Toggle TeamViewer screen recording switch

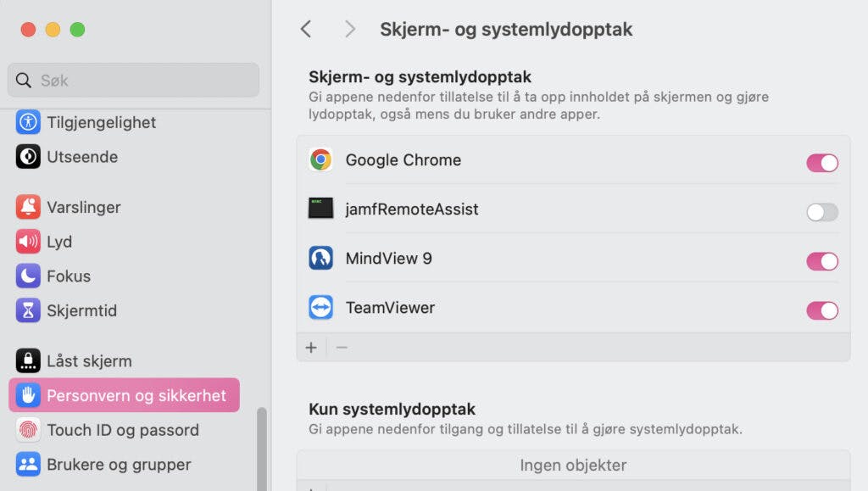[821, 310]
